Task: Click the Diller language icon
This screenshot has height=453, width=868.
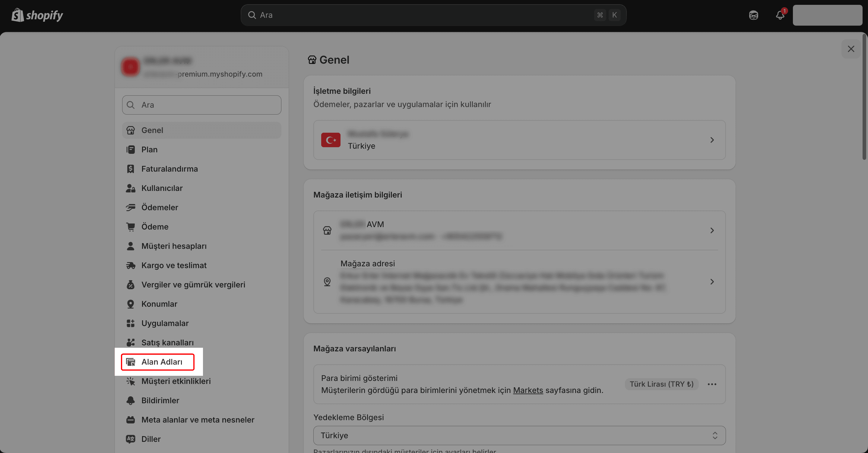Action: 130,439
